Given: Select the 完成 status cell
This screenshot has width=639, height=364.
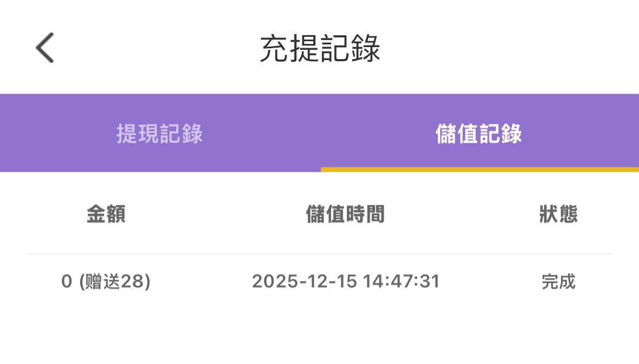Looking at the screenshot, I should [558, 282].
